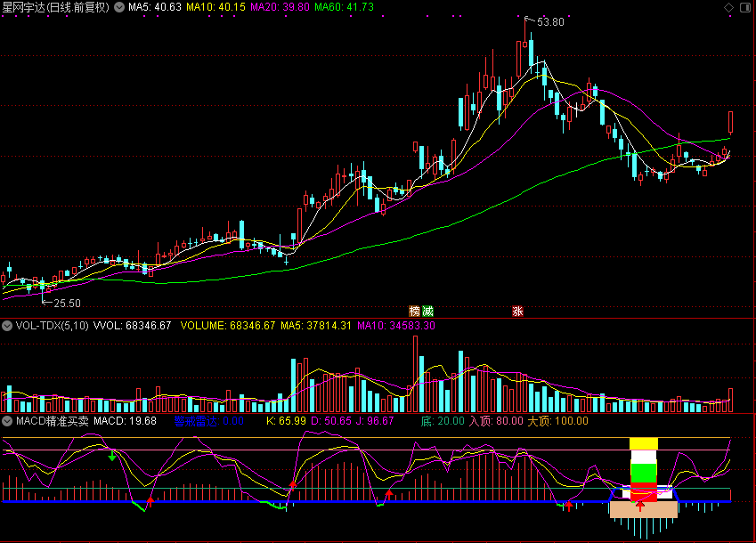Viewport: 756px width, 543px height.
Task: Click the tan bottom-zone block in MACD panel
Action: coord(644,509)
